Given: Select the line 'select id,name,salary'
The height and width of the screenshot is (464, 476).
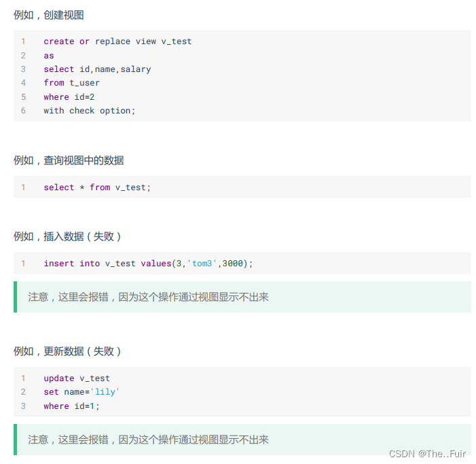Looking at the screenshot, I should pos(97,69).
